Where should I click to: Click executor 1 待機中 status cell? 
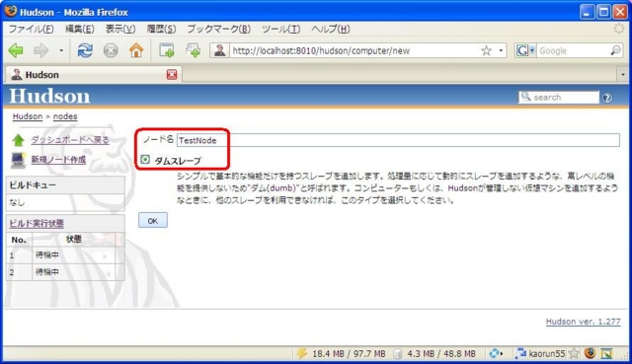click(73, 255)
